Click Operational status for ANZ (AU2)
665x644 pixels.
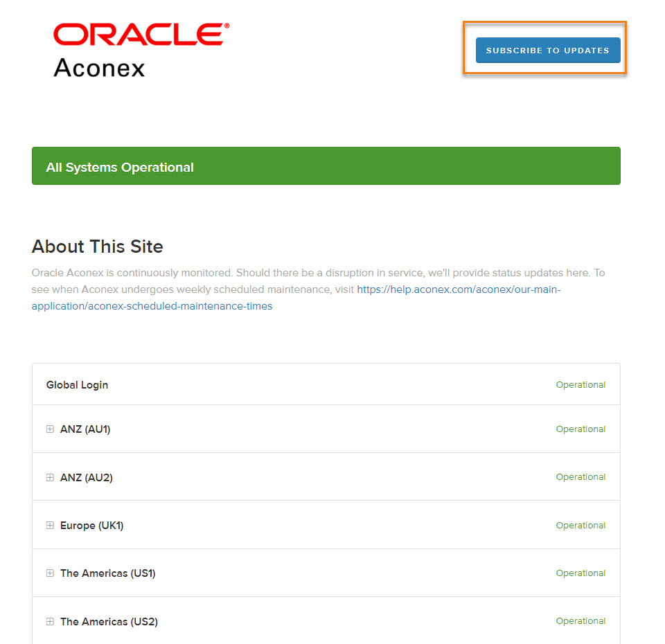coord(580,477)
